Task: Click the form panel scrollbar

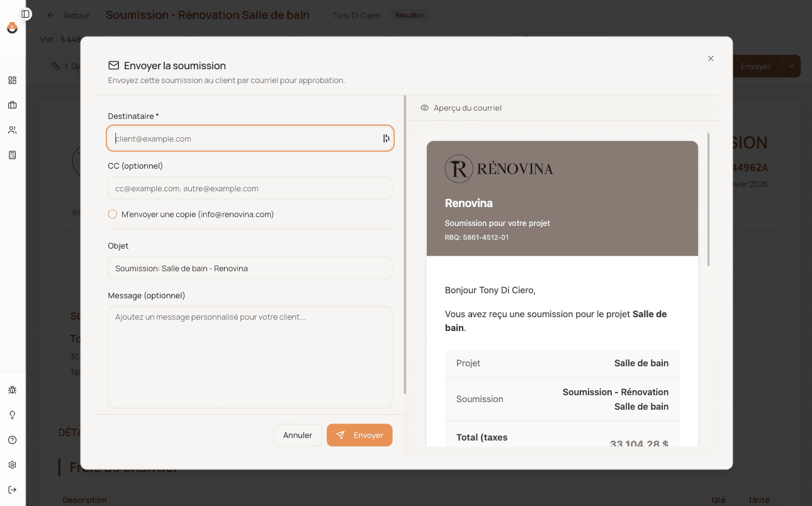Action: pyautogui.click(x=405, y=245)
